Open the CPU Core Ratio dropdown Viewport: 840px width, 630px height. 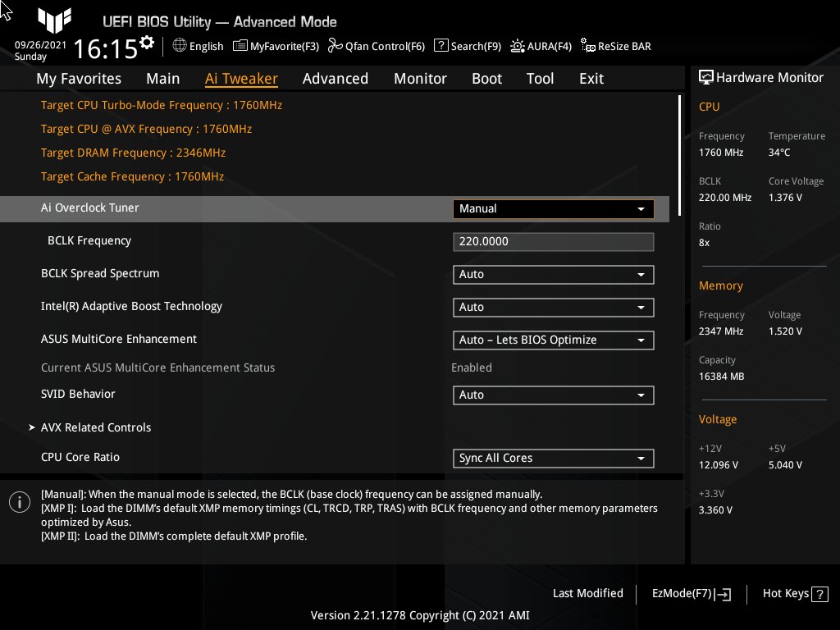[x=554, y=459]
